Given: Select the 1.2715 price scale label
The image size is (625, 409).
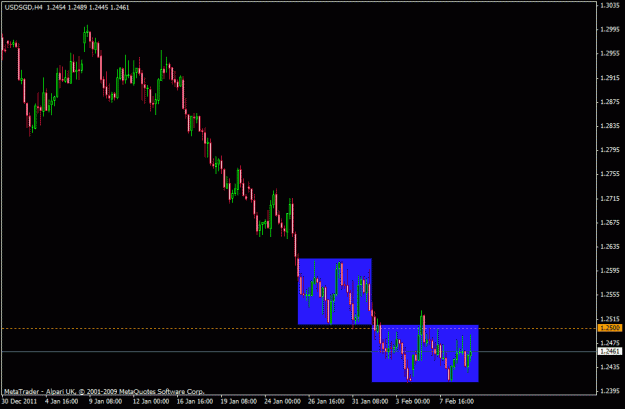Looking at the screenshot, I should coord(610,198).
